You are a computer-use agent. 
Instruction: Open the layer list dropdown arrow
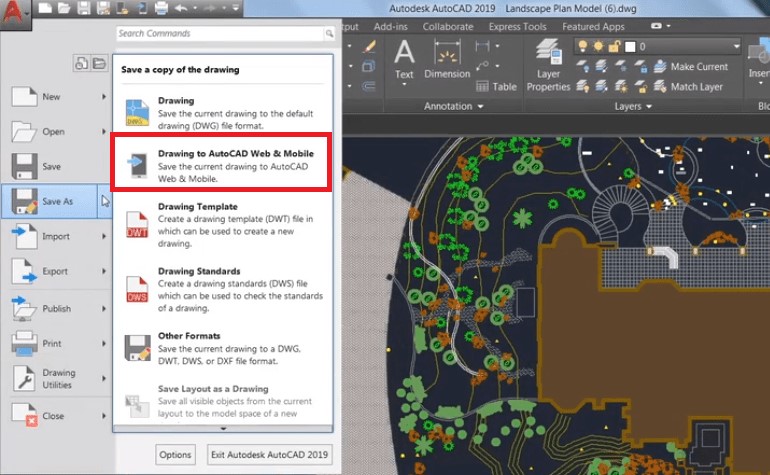click(x=736, y=47)
